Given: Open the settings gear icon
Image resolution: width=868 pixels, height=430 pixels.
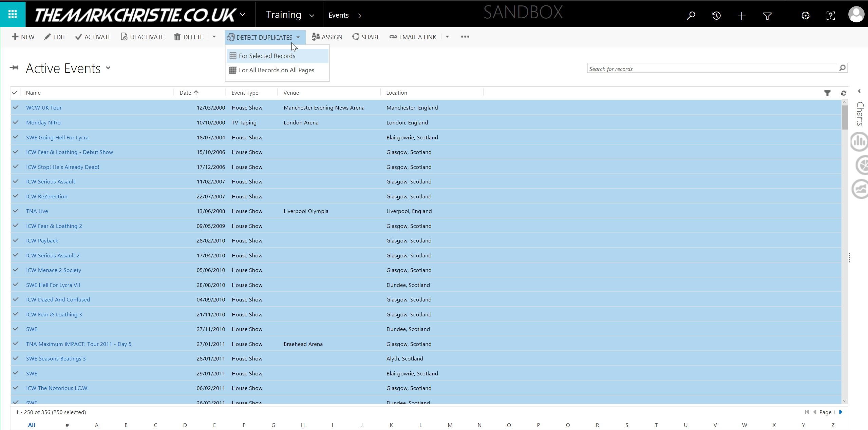Looking at the screenshot, I should pyautogui.click(x=805, y=16).
